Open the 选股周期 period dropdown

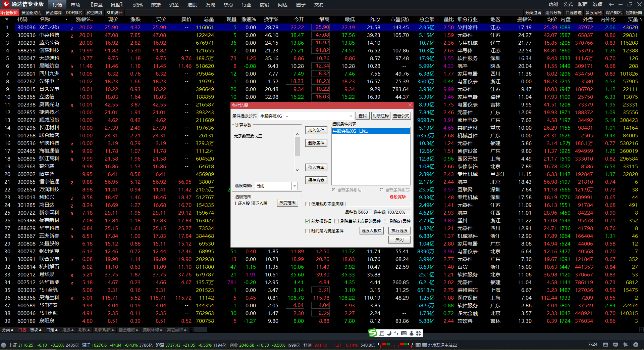click(x=294, y=186)
